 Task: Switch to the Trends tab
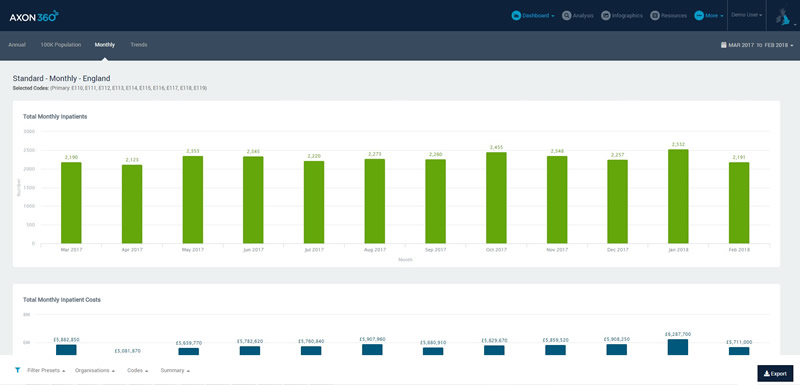[139, 45]
